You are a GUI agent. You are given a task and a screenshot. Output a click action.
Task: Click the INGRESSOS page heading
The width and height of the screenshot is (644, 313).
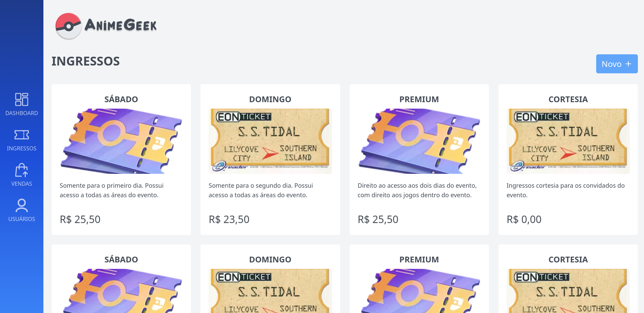coord(85,61)
